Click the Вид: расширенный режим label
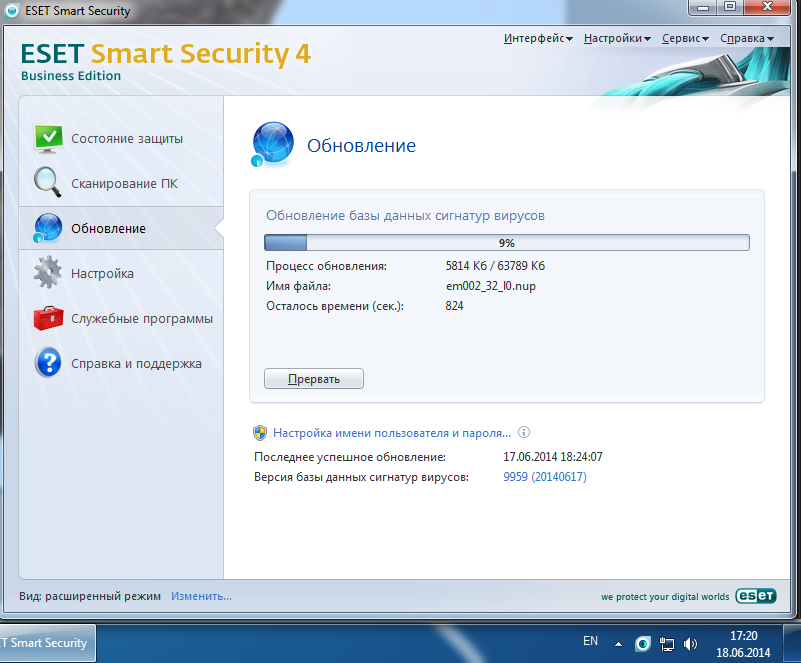Viewport: 801px width, 663px height. 90,596
